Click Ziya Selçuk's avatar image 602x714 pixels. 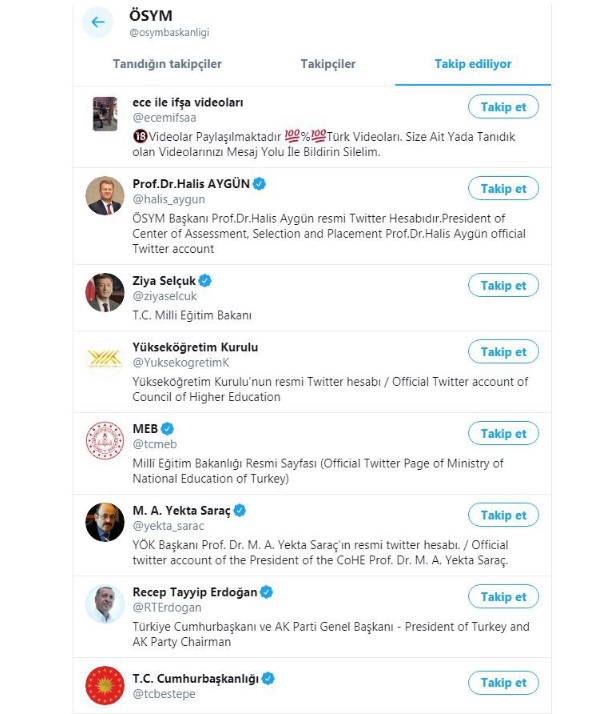tap(105, 292)
